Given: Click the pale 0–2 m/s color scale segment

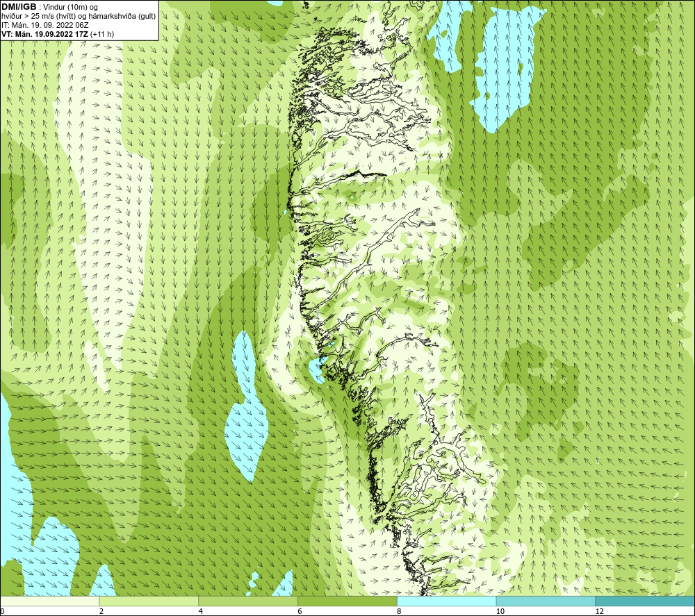Looking at the screenshot, I should [x=49, y=601].
